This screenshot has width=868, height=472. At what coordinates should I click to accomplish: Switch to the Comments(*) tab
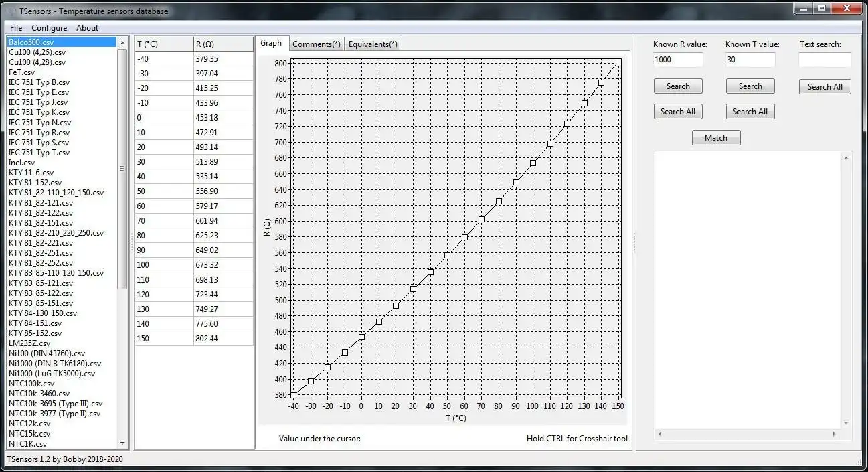317,44
